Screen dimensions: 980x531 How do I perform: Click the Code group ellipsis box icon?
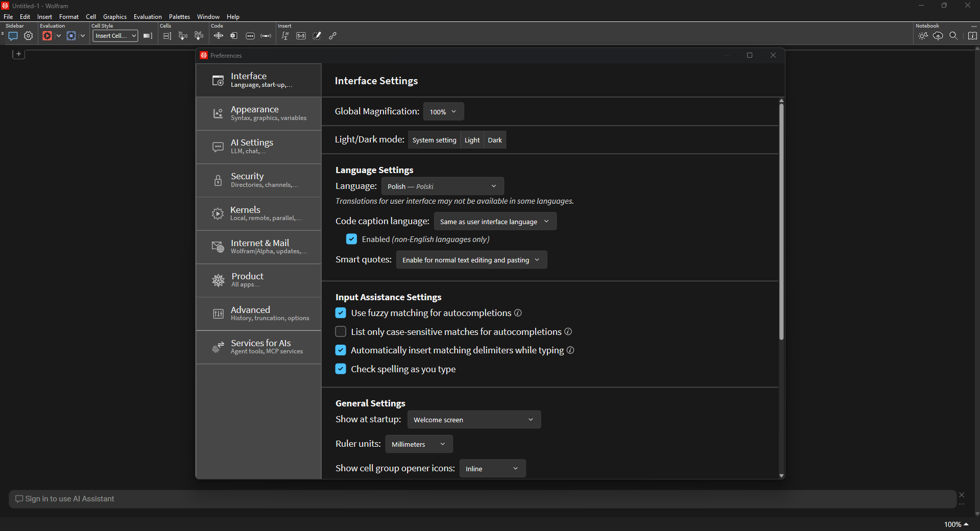click(250, 36)
